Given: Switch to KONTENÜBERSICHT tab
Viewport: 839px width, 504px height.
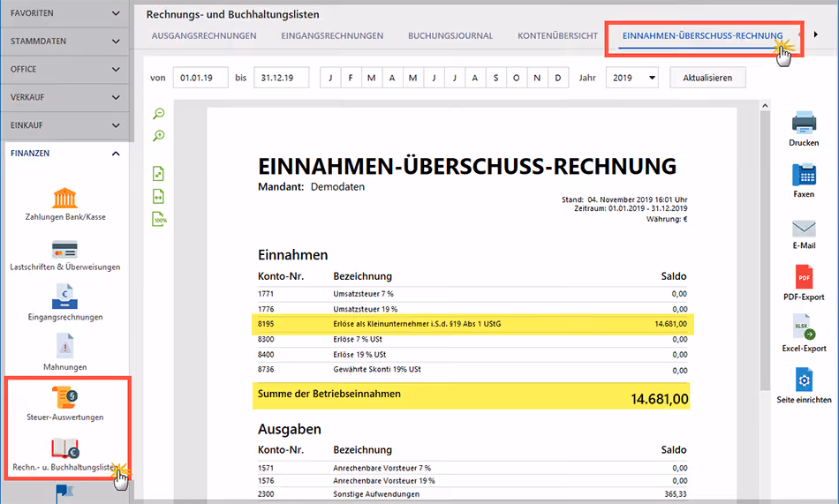Looking at the screenshot, I should (x=557, y=36).
